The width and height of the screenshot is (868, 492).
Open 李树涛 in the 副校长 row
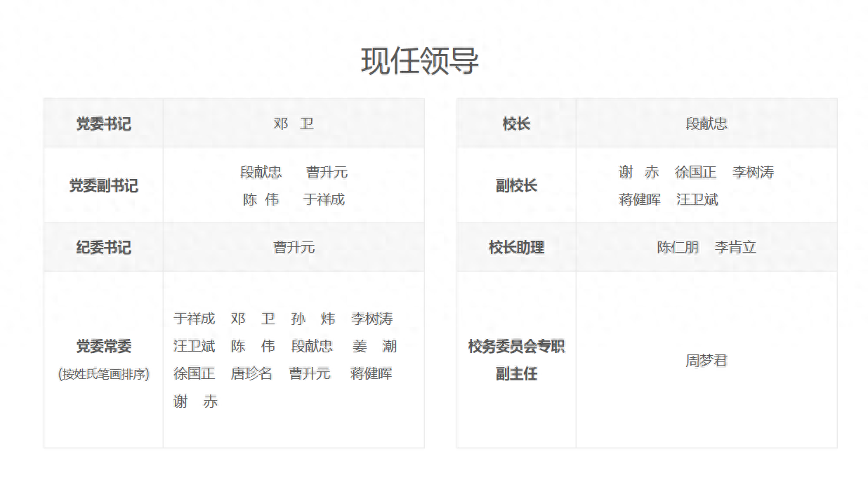pyautogui.click(x=753, y=172)
